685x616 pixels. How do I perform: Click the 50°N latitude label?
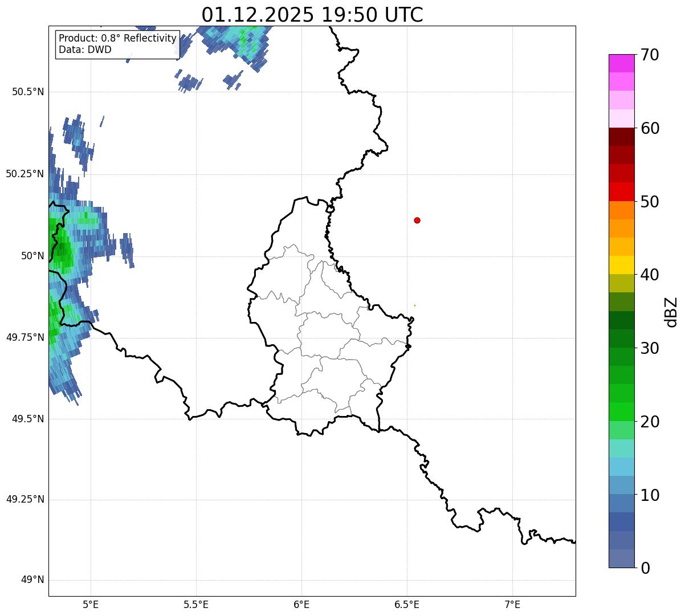(32, 256)
